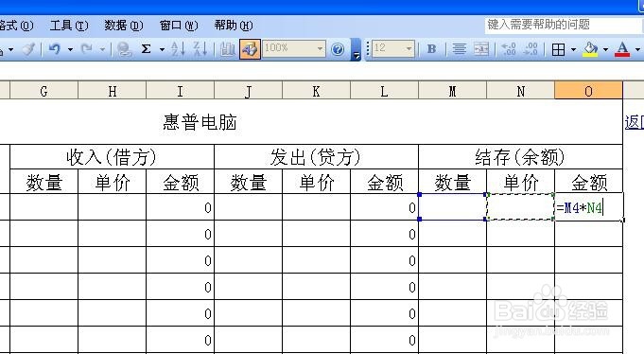
Task: Click the 结存(余额) merged header cell
Action: 520,156
